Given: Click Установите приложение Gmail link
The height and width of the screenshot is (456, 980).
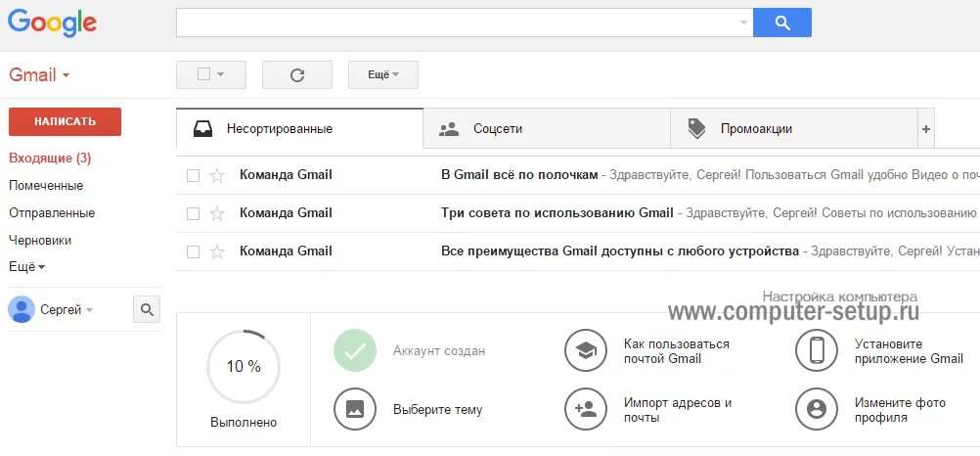Looking at the screenshot, I should [909, 351].
